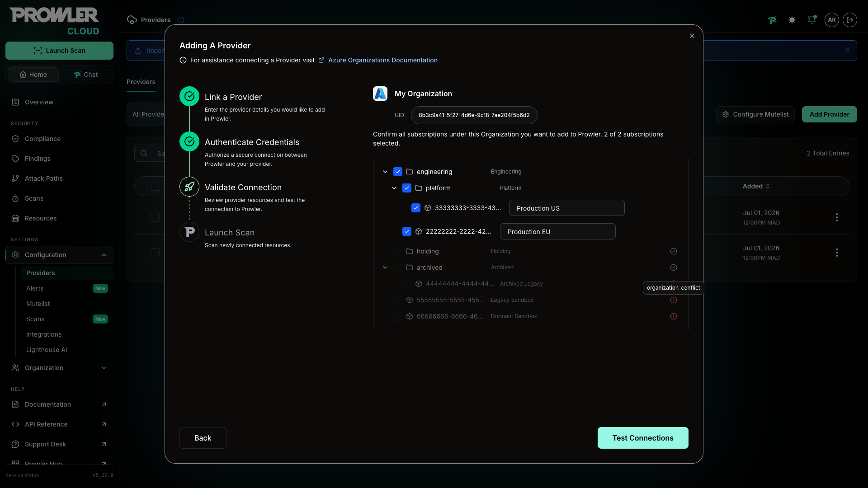Click the blocked icon on holding row
This screenshot has width=868, height=488.
tap(674, 251)
